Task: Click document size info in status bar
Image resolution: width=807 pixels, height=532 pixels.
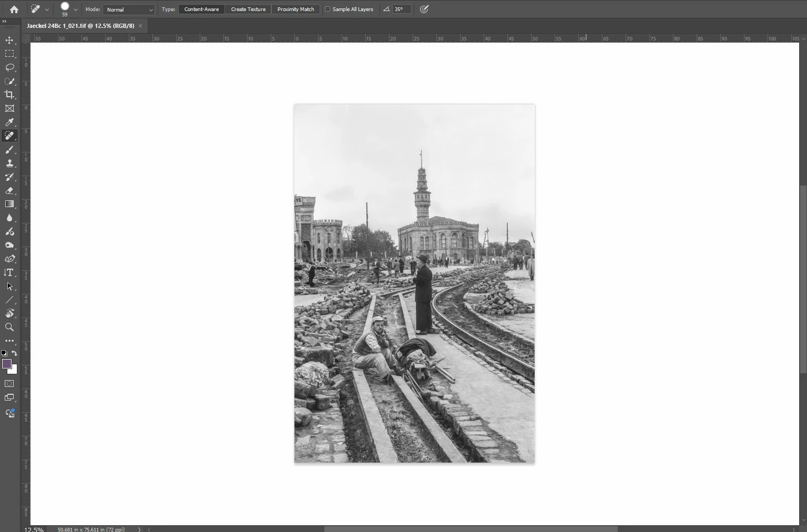Action: (91, 529)
